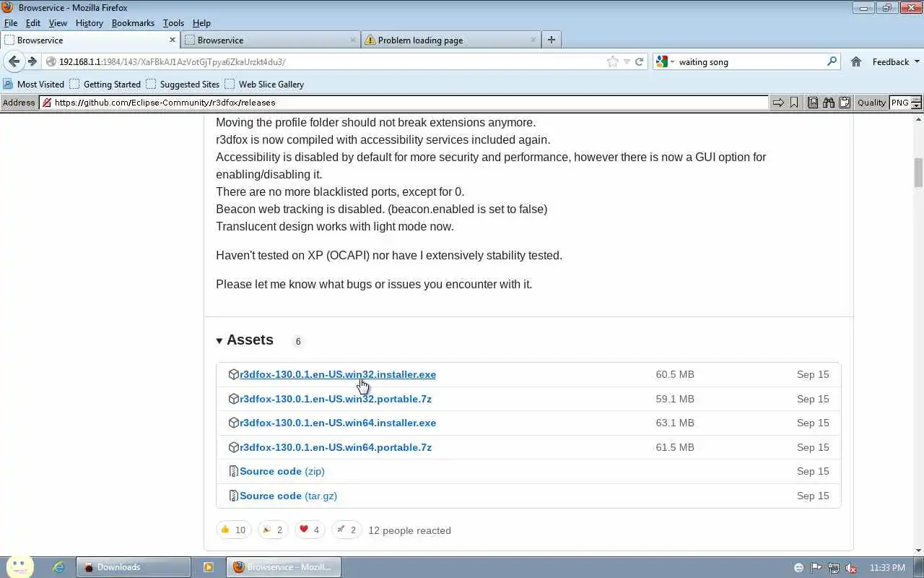The width and height of the screenshot is (924, 578).
Task: Click the Action Center flag tray icon
Action: point(816,568)
